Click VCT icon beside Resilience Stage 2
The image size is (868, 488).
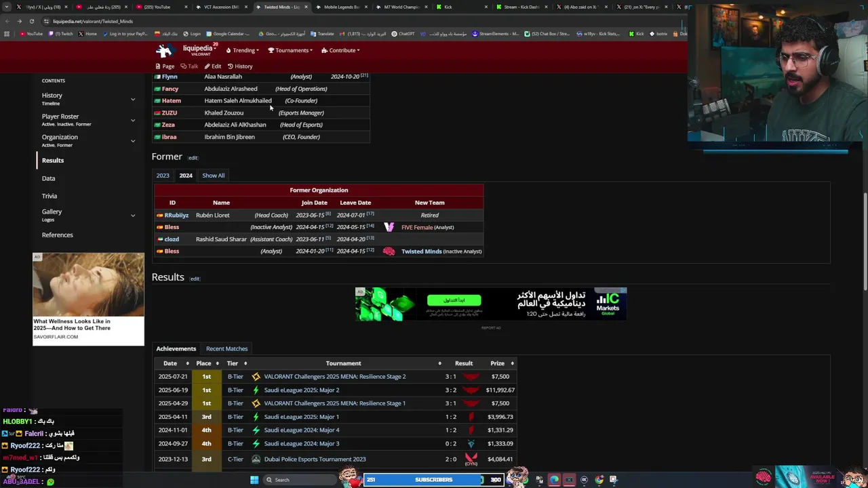coord(256,377)
